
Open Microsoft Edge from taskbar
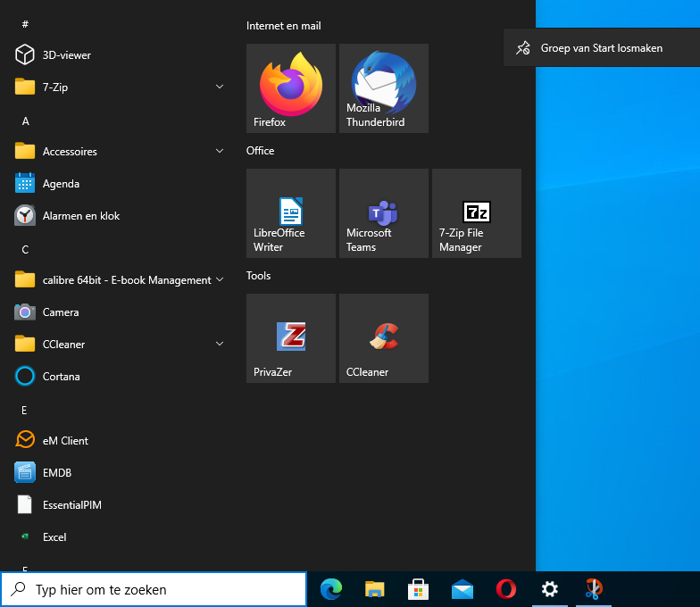tap(331, 589)
